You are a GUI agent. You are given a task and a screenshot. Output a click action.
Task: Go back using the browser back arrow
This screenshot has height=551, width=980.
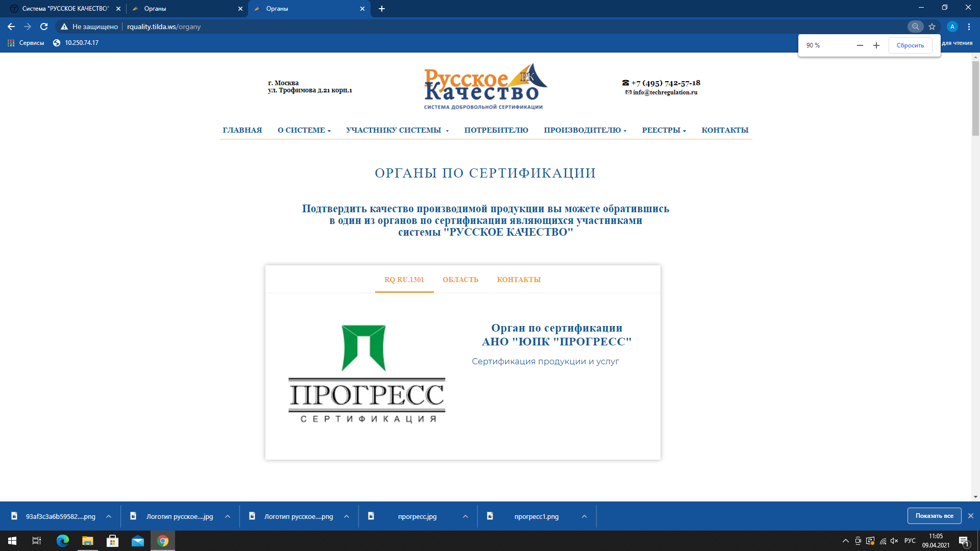point(11,27)
